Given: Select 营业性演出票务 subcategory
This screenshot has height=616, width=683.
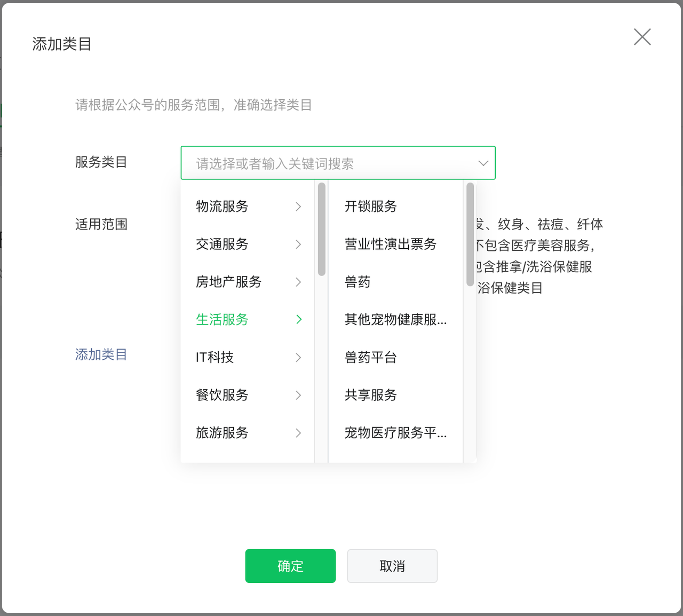Looking at the screenshot, I should point(390,244).
